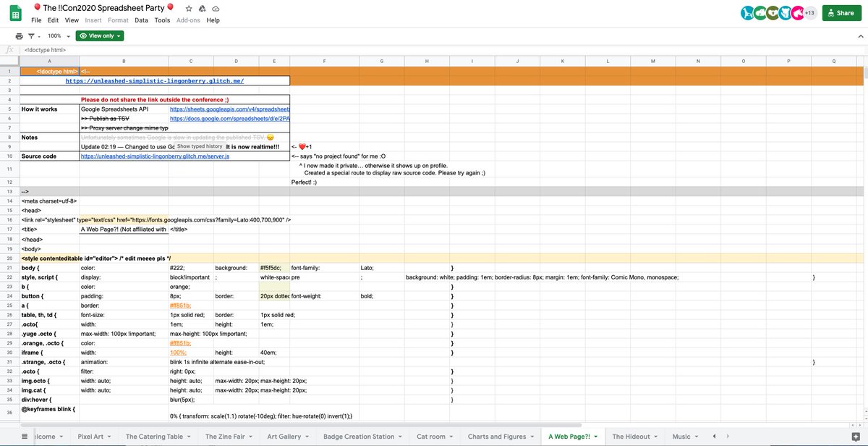Open the sheets.googleapis.com v4 link
This screenshot has height=446, width=868.
pos(230,109)
